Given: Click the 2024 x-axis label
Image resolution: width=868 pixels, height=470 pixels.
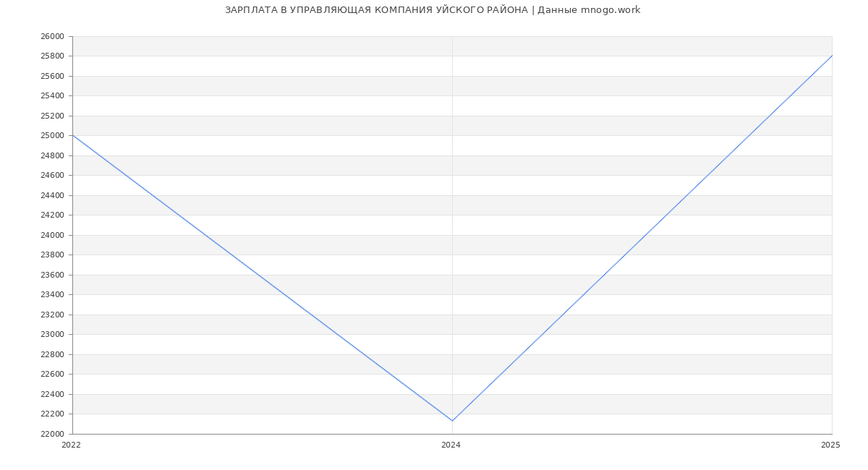Looking at the screenshot, I should click(451, 445).
